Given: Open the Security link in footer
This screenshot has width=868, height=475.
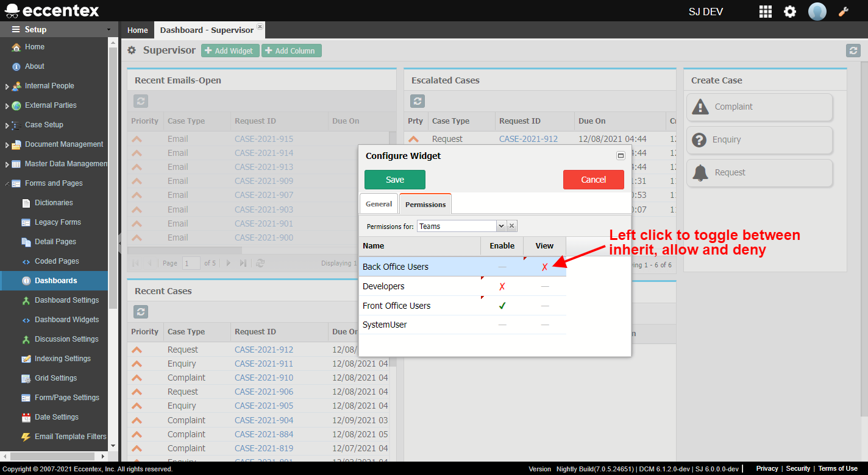Looking at the screenshot, I should click(798, 468).
